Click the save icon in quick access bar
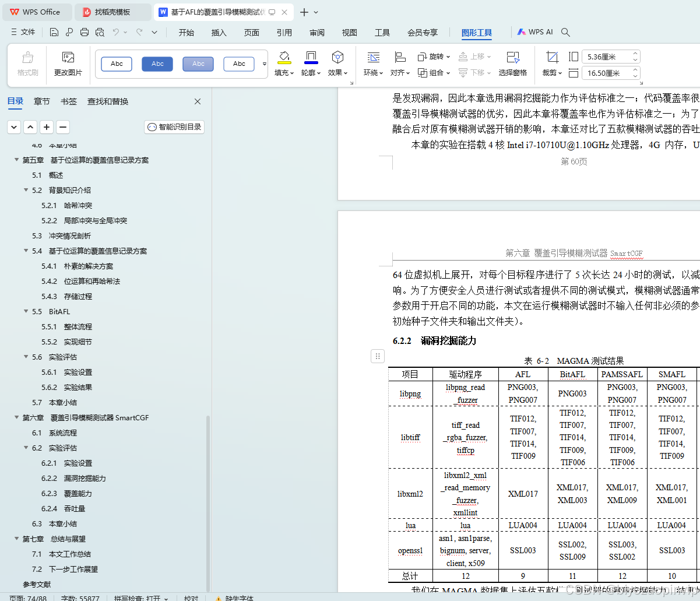Screen dimensions: 700x601 (x=54, y=33)
